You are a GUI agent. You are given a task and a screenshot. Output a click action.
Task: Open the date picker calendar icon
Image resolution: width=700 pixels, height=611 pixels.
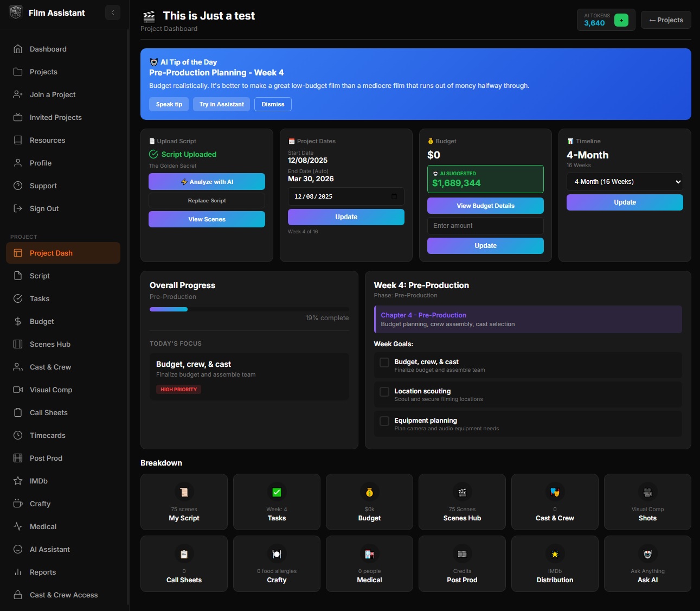[x=394, y=196]
